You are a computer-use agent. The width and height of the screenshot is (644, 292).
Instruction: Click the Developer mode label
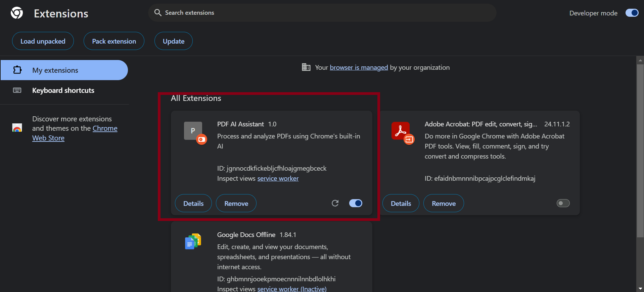click(x=593, y=13)
